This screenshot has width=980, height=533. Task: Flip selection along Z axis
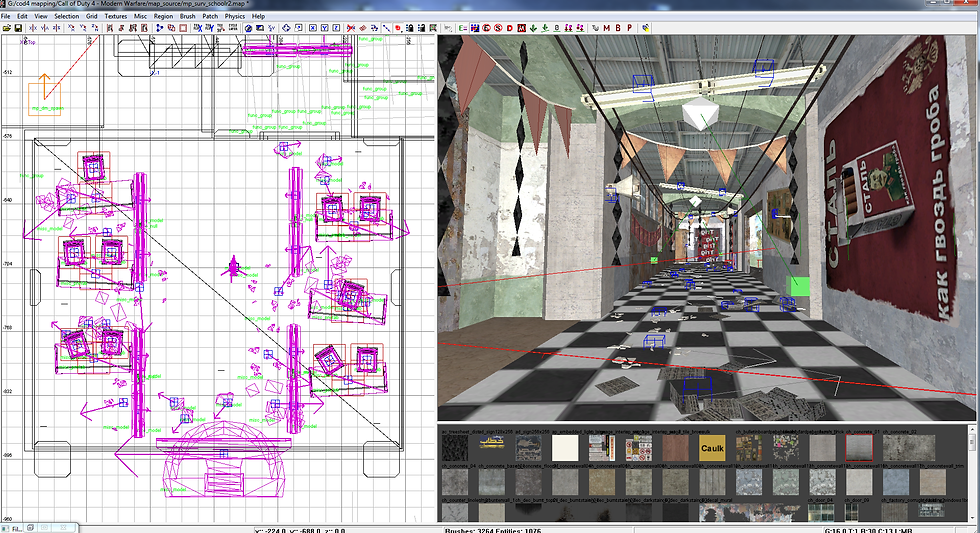(x=56, y=28)
